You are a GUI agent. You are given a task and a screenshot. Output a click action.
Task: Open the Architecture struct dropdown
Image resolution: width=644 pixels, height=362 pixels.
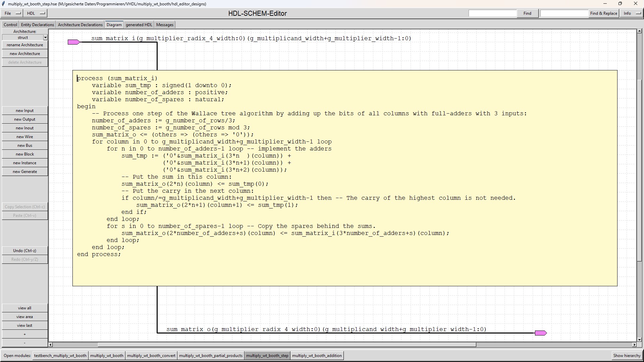click(45, 38)
